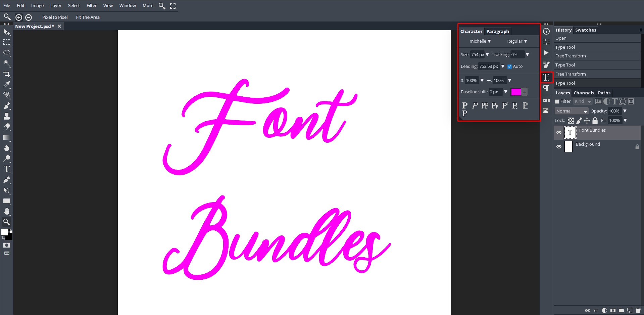The height and width of the screenshot is (315, 644).
Task: Switch to the Swatches tab
Action: 586,30
